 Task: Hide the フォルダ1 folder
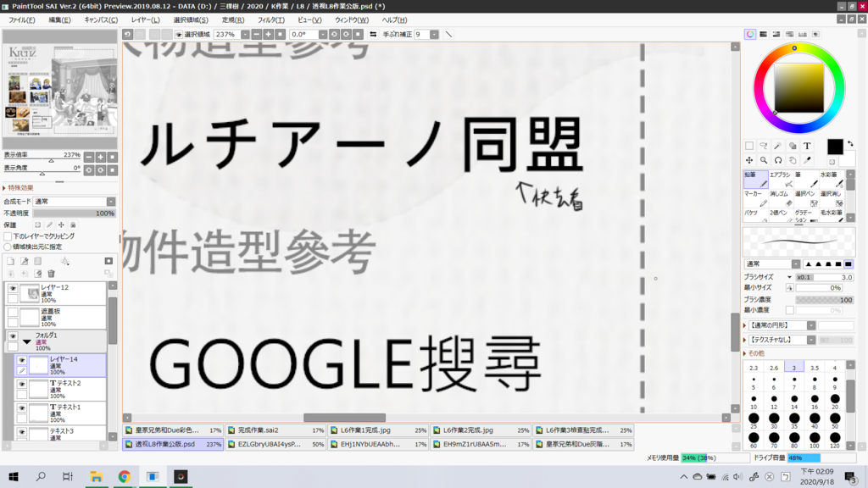coord(12,335)
